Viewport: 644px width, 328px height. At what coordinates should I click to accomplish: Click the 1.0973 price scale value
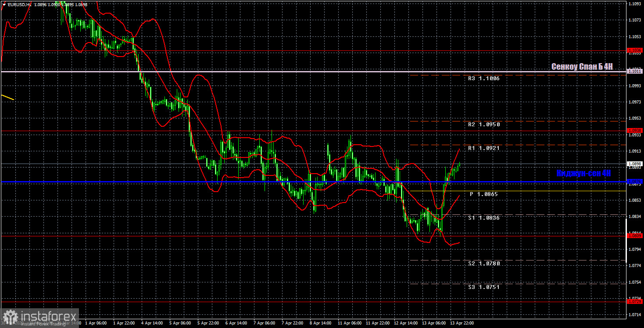pyautogui.click(x=635, y=102)
